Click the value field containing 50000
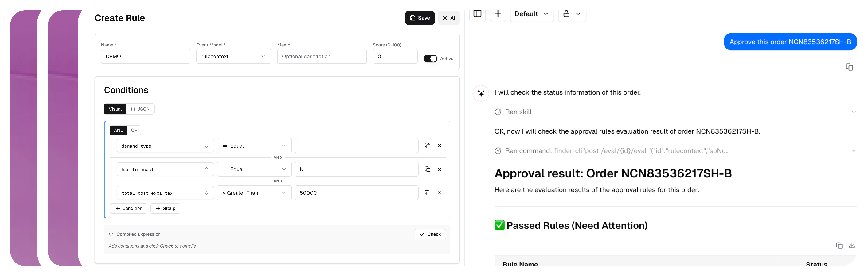 coord(357,193)
